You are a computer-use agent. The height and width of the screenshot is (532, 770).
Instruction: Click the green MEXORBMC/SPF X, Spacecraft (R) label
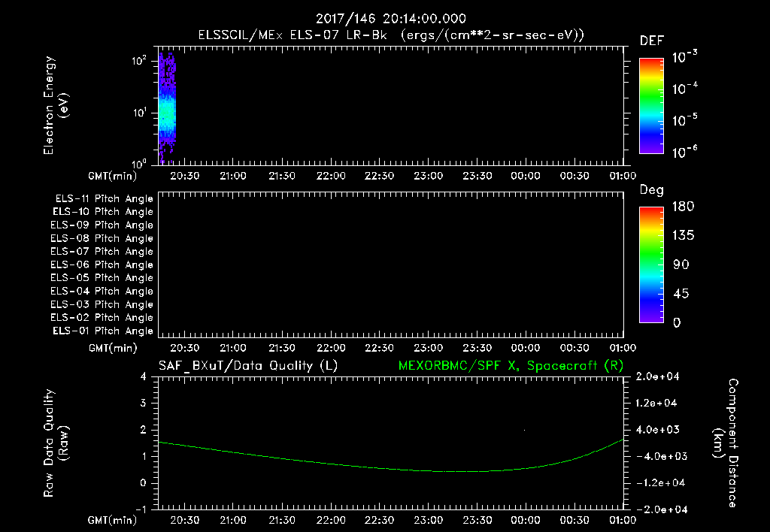511,366
